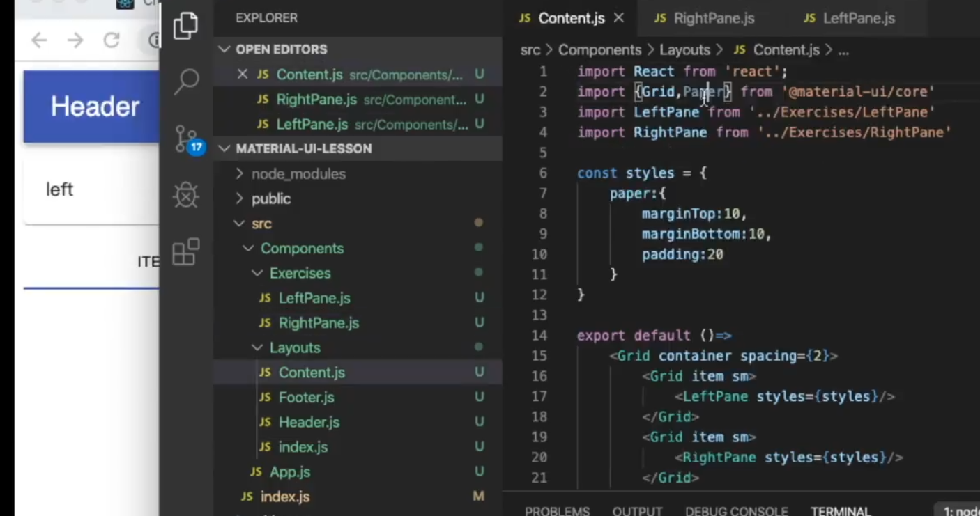Open the Search panel in the activity bar
Screen dimensions: 980x516
[x=186, y=80]
